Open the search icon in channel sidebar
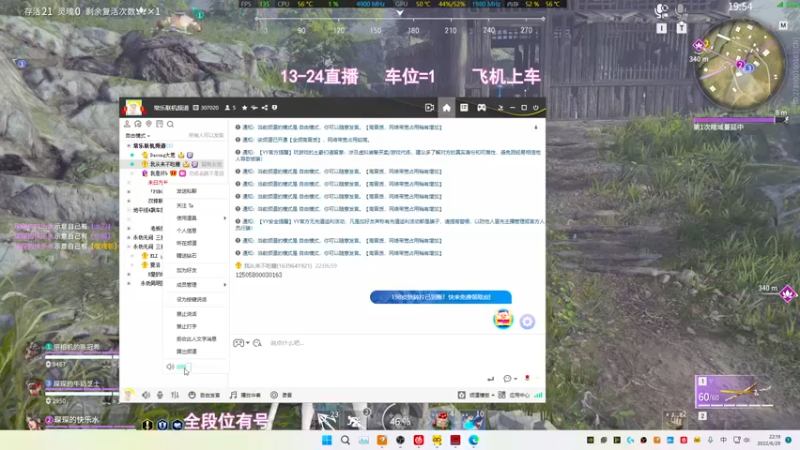 [x=170, y=124]
